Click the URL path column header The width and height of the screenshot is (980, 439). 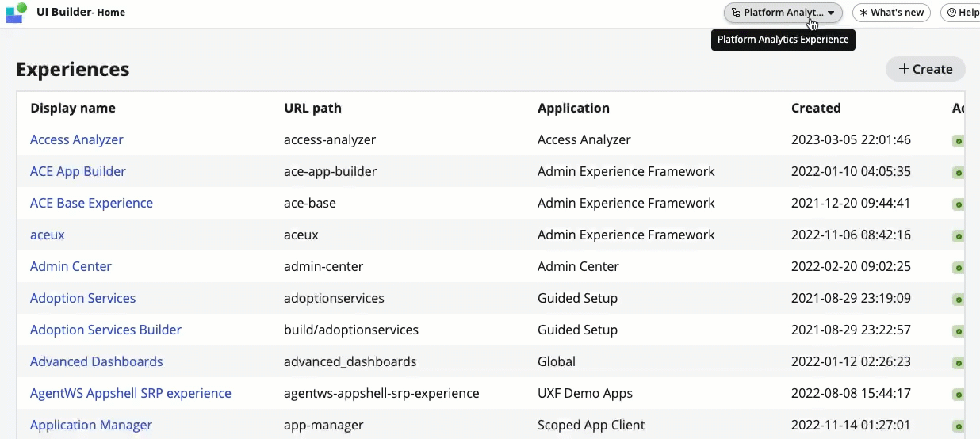click(x=312, y=108)
